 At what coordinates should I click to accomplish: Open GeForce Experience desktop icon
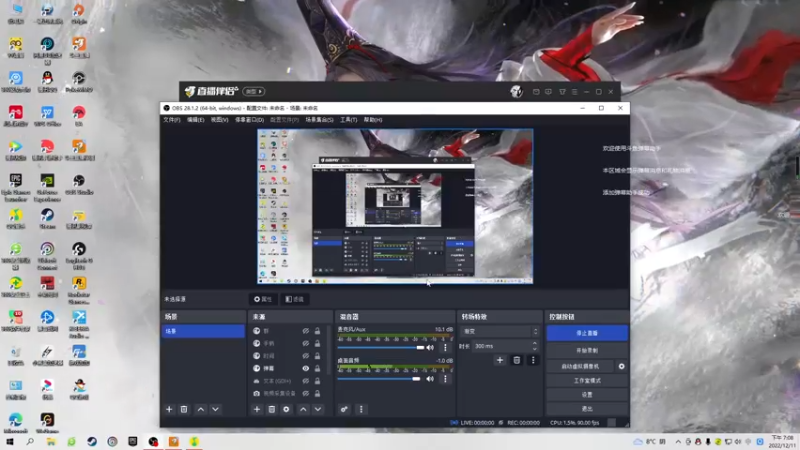click(47, 187)
